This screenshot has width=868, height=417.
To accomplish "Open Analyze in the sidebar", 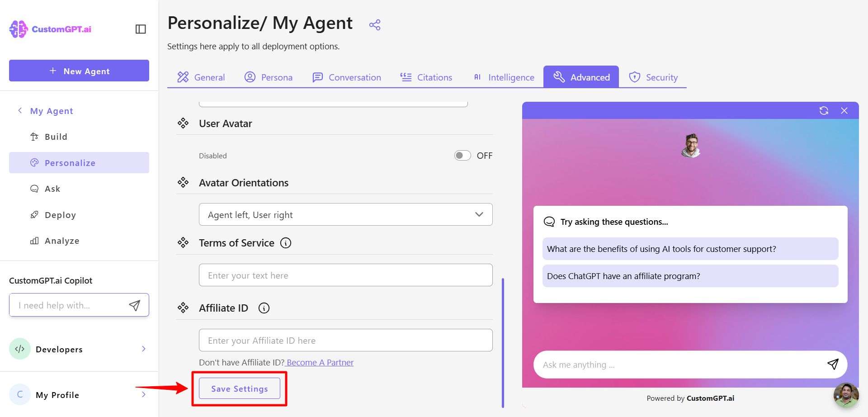I will coord(79,241).
